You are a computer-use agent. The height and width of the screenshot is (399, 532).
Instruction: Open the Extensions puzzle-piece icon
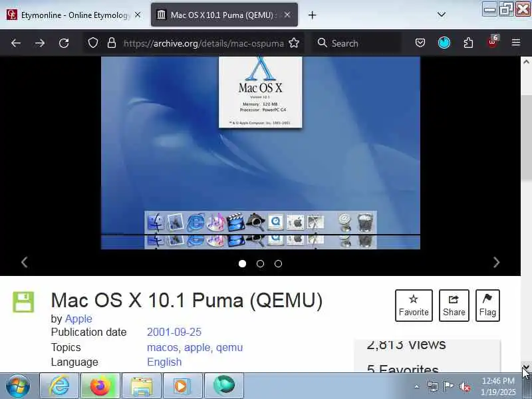(x=468, y=43)
